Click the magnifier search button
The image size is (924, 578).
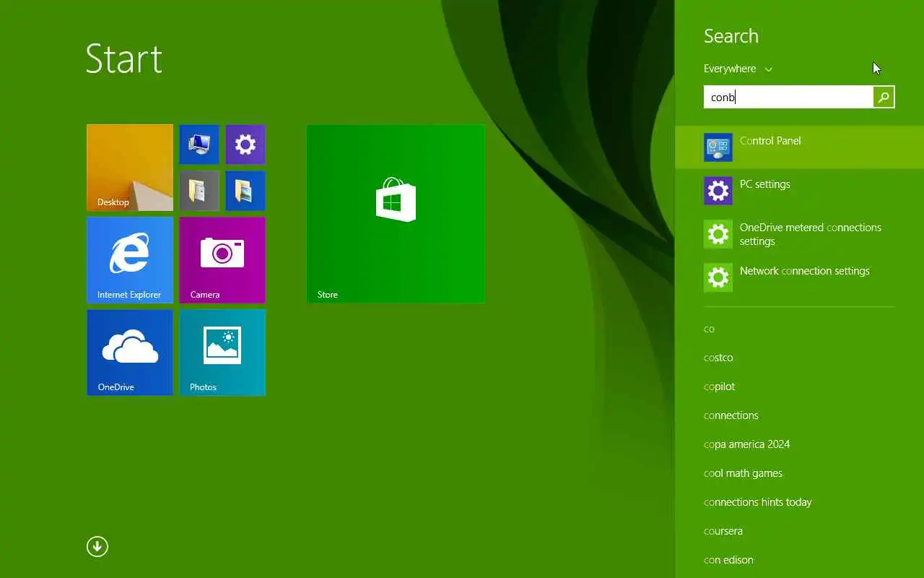point(884,97)
